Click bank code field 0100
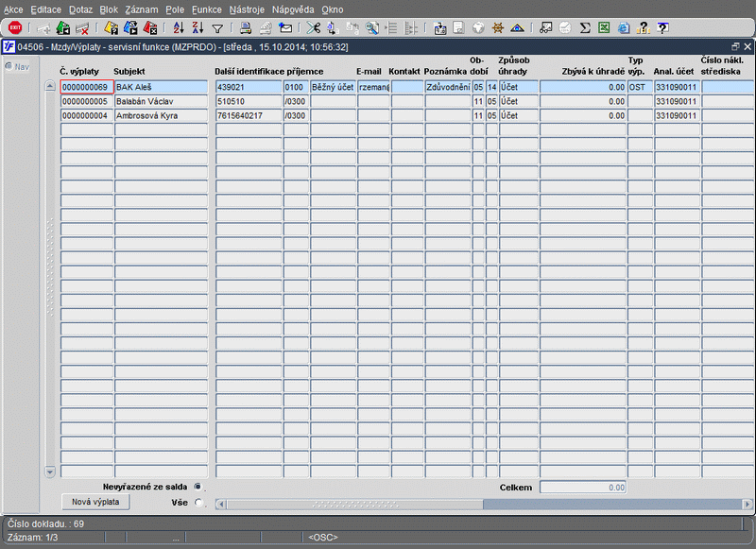 pyautogui.click(x=296, y=87)
